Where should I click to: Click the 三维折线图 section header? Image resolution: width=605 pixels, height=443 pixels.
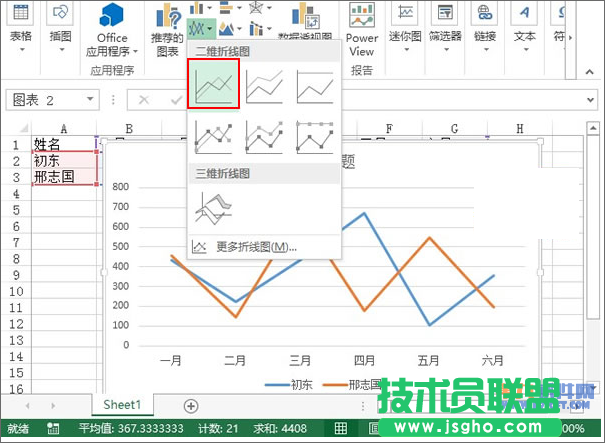(223, 173)
